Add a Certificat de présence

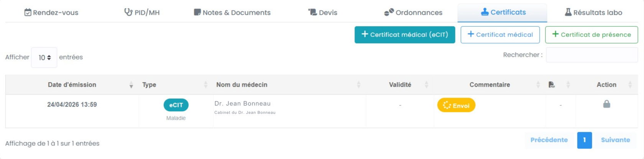[x=591, y=35]
